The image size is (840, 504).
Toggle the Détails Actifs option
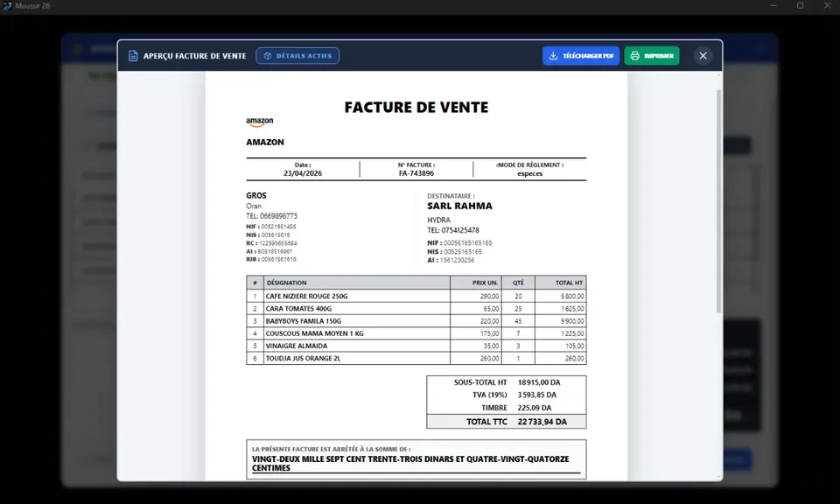coord(297,56)
